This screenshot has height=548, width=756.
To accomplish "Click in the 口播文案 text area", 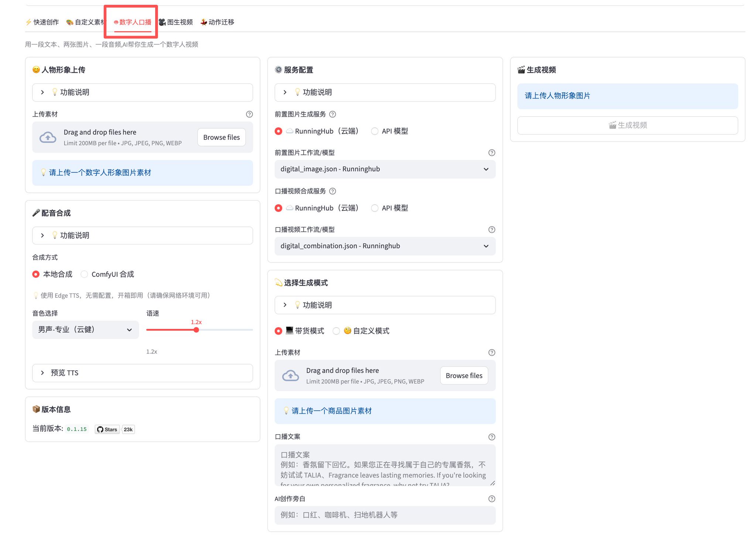I will pyautogui.click(x=385, y=465).
